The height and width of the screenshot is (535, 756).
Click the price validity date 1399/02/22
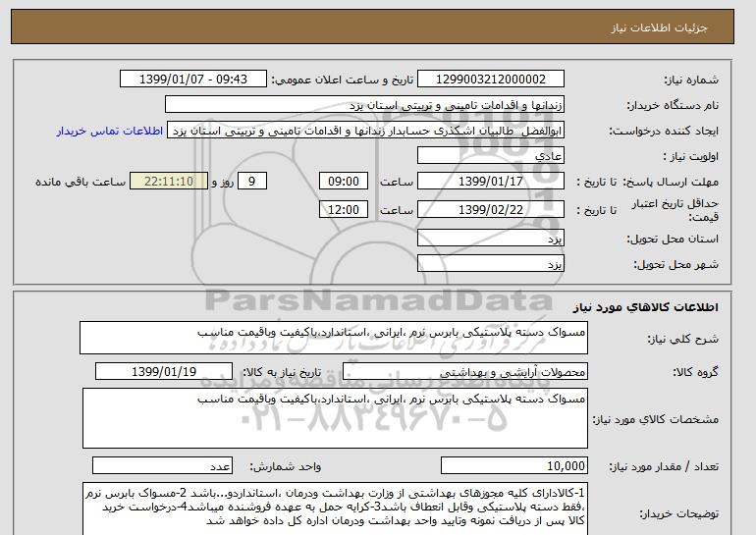coord(490,210)
